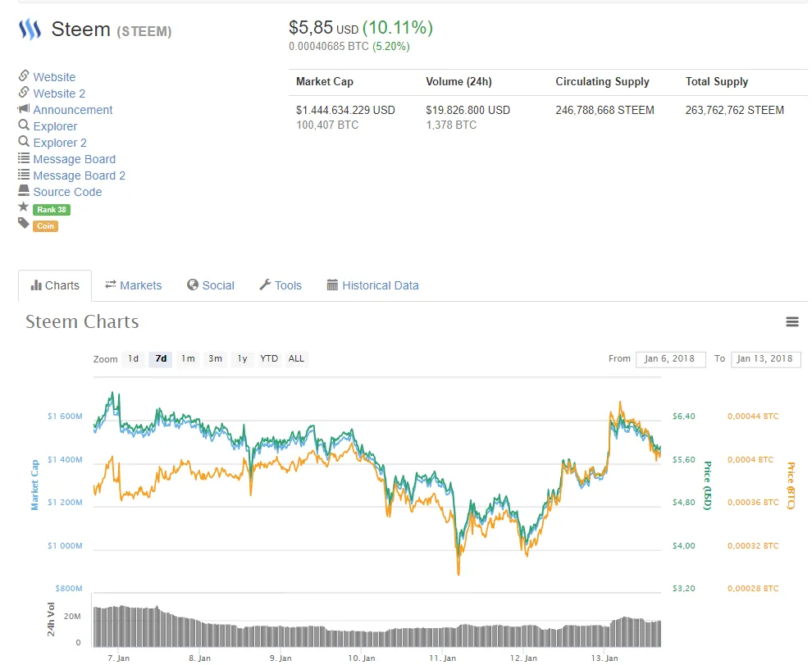This screenshot has height=665, width=812.
Task: Switch to the Tools tab
Action: point(281,286)
